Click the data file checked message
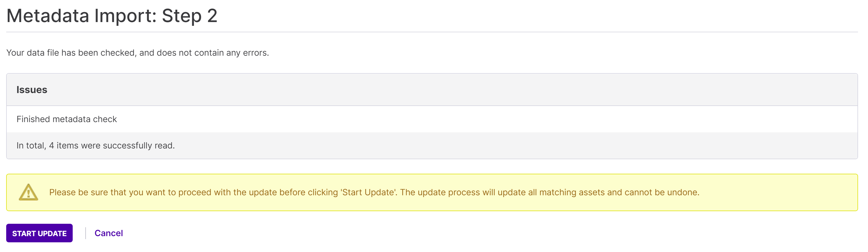The width and height of the screenshot is (868, 252). [x=138, y=53]
